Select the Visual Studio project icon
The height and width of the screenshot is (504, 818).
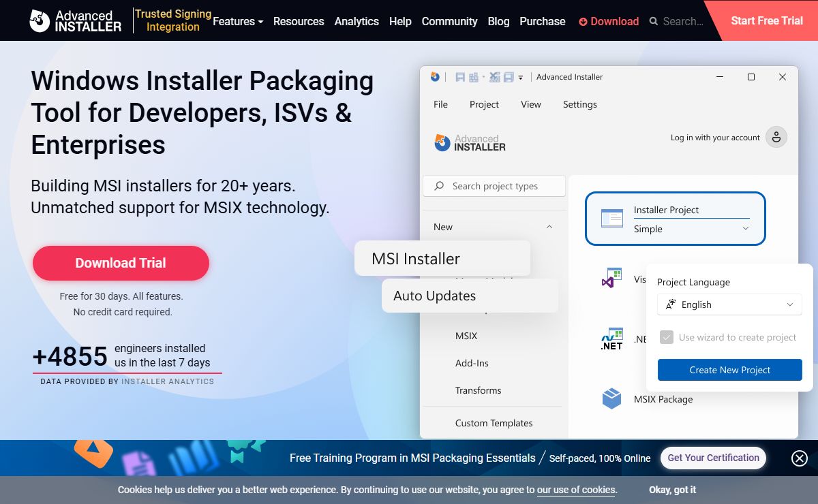(611, 278)
